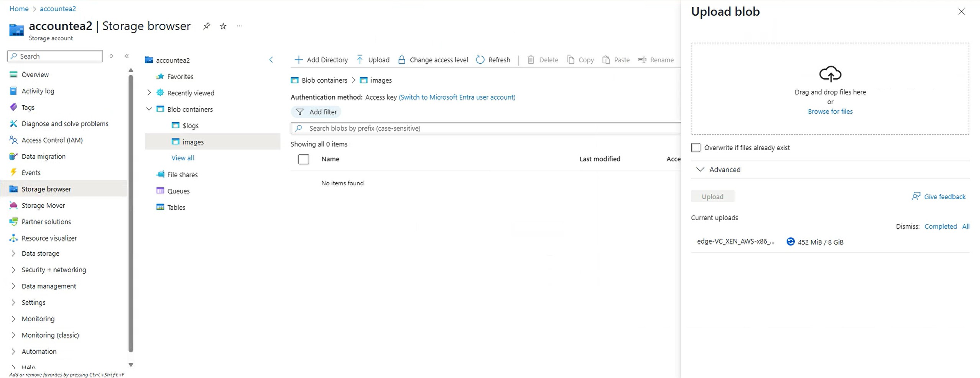Open Storage Mover
This screenshot has width=980, height=378.
tap(43, 206)
